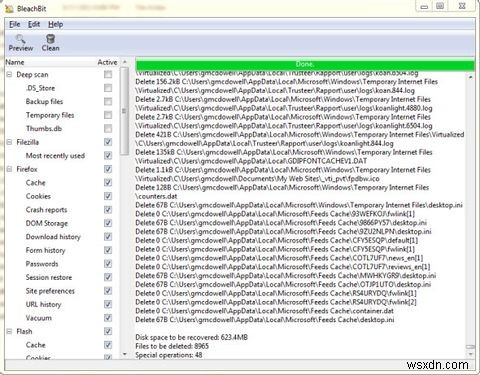
Task: Minimize the BleachBit window
Action: pyautogui.click(x=424, y=7)
